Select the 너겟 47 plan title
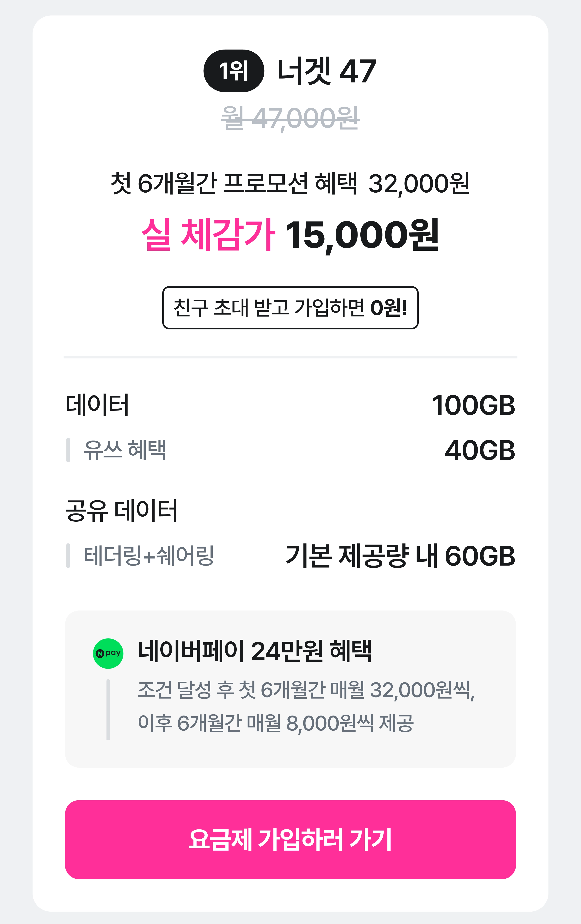This screenshot has width=581, height=924. (x=326, y=71)
